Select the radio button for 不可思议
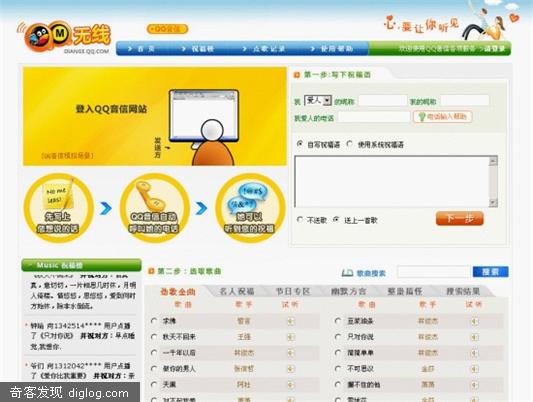533x402 pixels. pos(338,368)
